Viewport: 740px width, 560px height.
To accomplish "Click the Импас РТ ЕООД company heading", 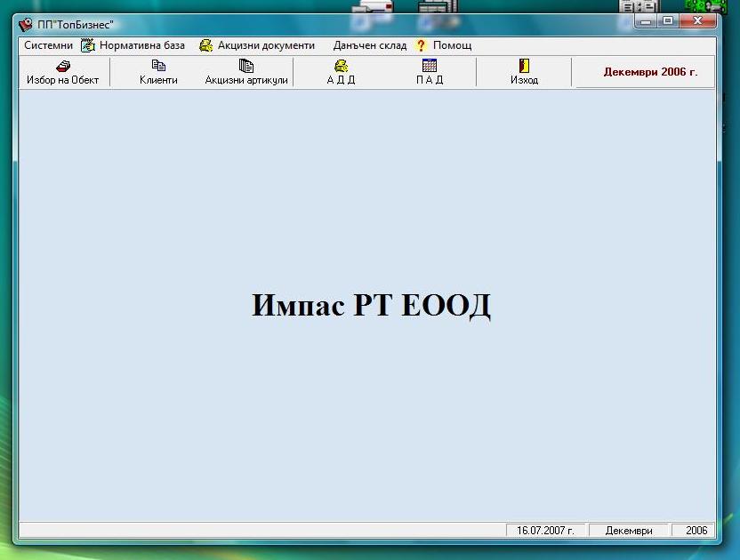I will tap(371, 305).
